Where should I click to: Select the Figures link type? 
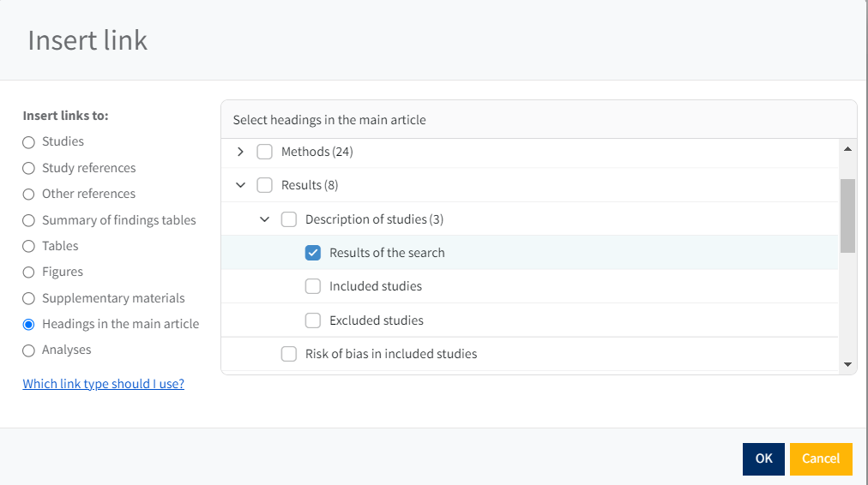29,272
